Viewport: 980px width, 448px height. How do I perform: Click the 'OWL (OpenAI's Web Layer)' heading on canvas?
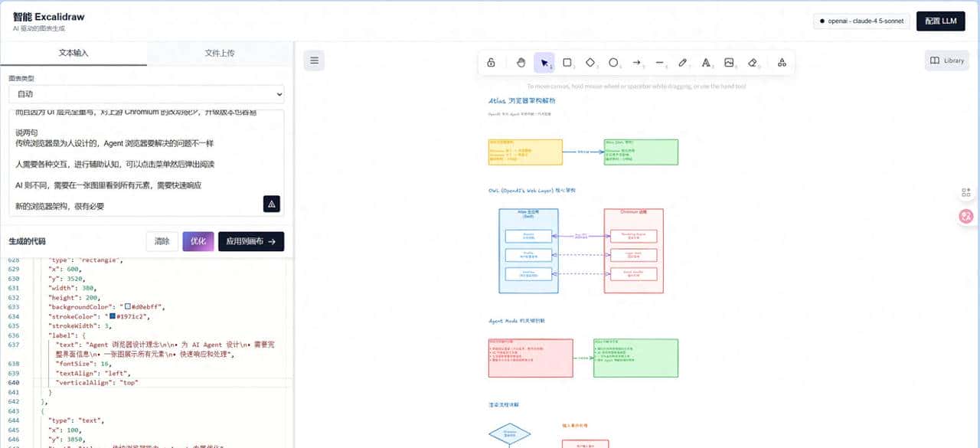pos(531,190)
